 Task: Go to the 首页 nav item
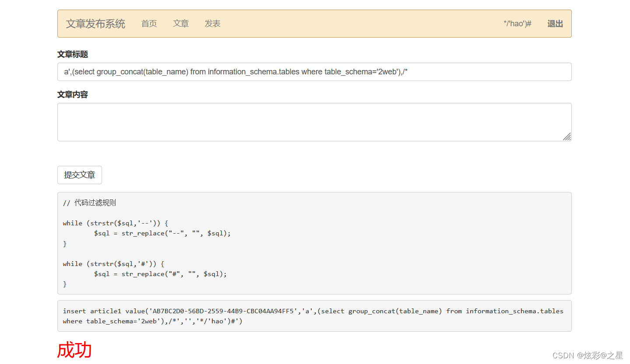[149, 24]
